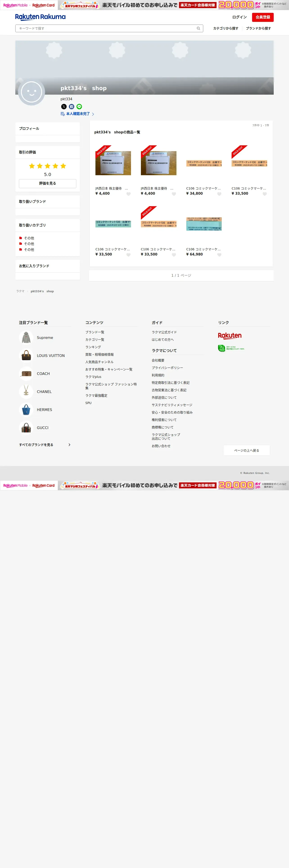Click the 会員登録 button
The height and width of the screenshot is (868, 289).
click(263, 17)
